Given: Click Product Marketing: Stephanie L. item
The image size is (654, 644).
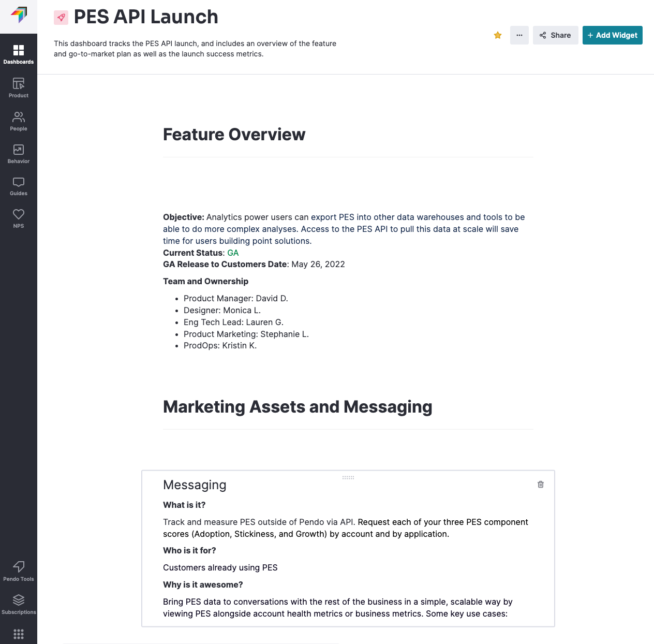Looking at the screenshot, I should pyautogui.click(x=246, y=334).
